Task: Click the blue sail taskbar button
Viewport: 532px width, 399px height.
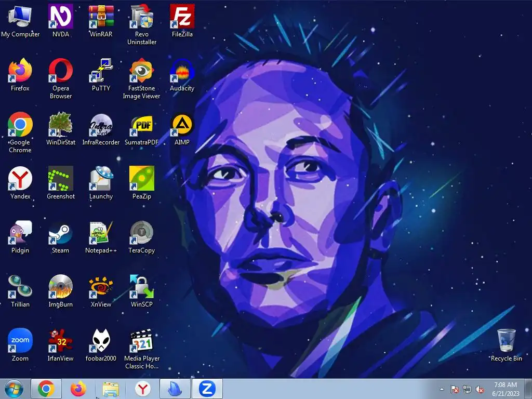Action: tap(175, 389)
